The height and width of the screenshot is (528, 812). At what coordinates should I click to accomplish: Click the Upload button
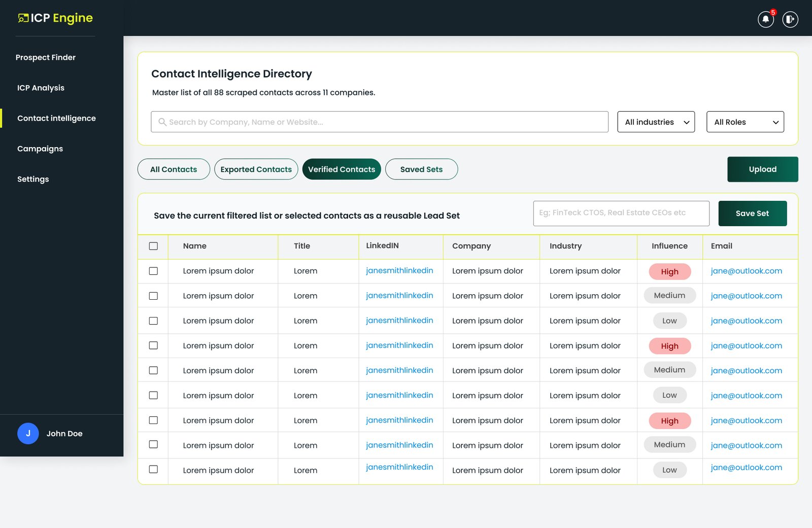point(762,169)
